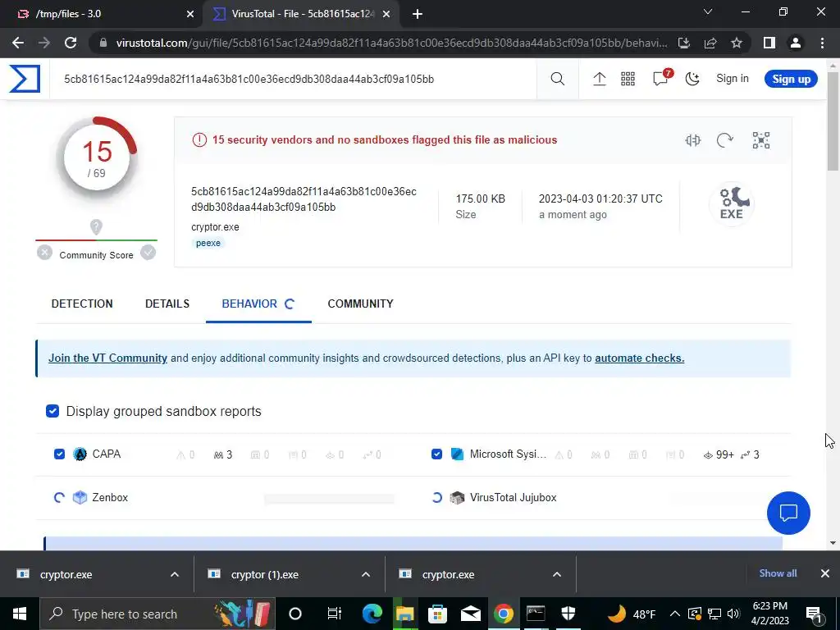Click the search magnifier icon
Image resolution: width=840 pixels, height=630 pixels.
pyautogui.click(x=557, y=80)
